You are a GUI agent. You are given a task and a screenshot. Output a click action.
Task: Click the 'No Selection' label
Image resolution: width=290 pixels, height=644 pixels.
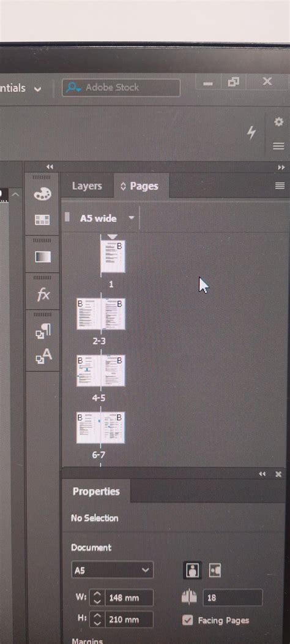(94, 518)
